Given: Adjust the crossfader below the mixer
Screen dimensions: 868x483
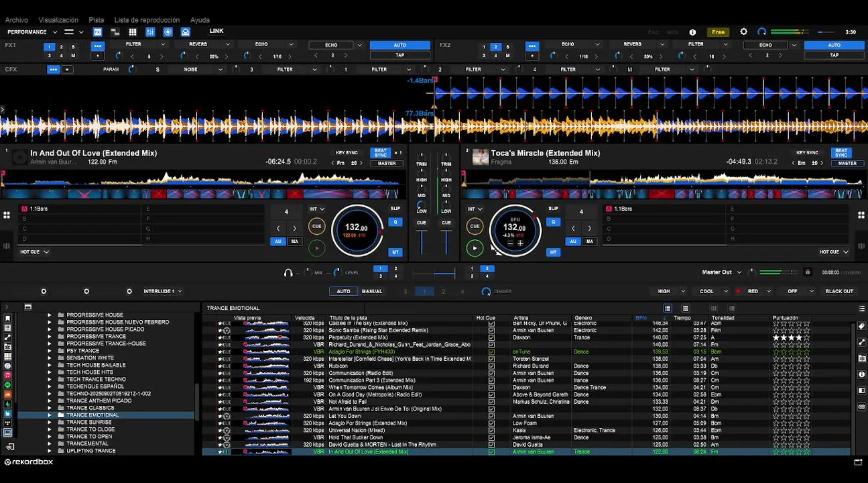Looking at the screenshot, I should tap(434, 273).
